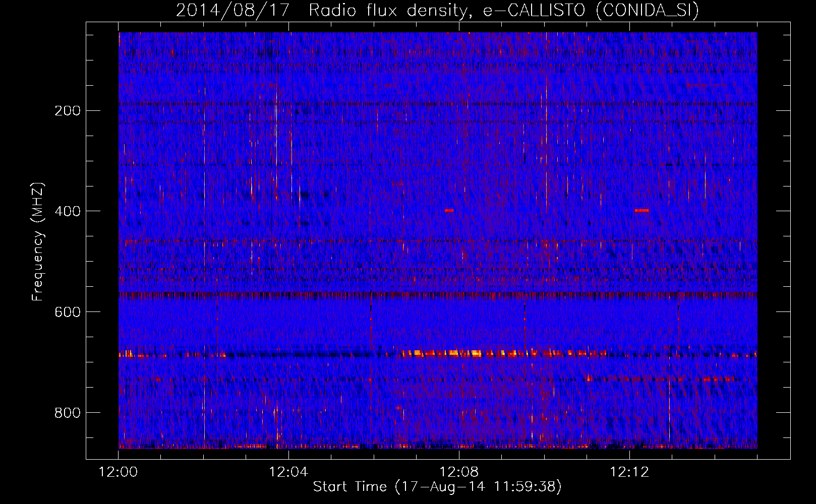Click the 12:00 time tick label
The image size is (816, 504).
tap(119, 472)
